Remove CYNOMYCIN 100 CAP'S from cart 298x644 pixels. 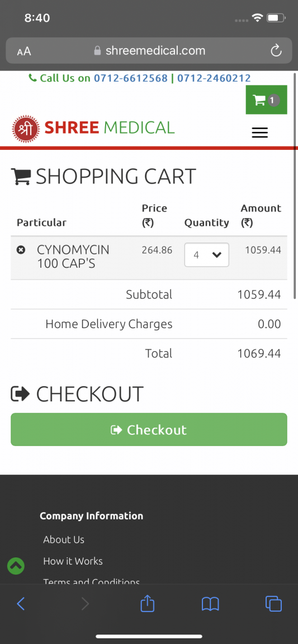point(21,250)
